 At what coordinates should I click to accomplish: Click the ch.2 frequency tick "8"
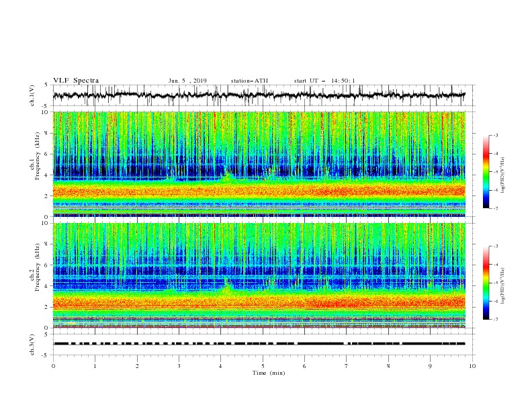[46, 244]
